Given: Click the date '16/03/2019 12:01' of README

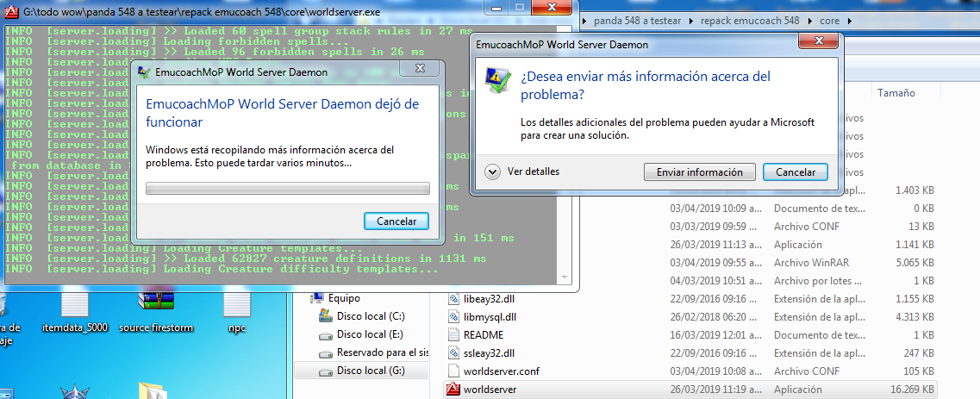Looking at the screenshot, I should point(715,334).
